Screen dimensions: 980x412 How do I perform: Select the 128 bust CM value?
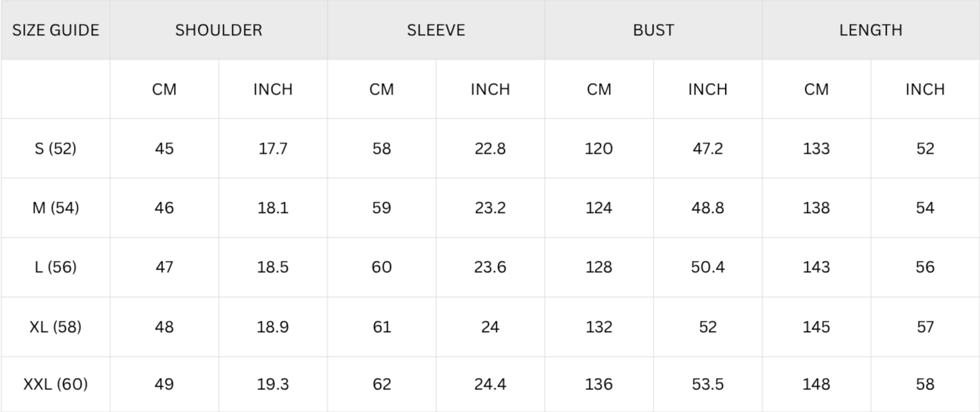(598, 267)
